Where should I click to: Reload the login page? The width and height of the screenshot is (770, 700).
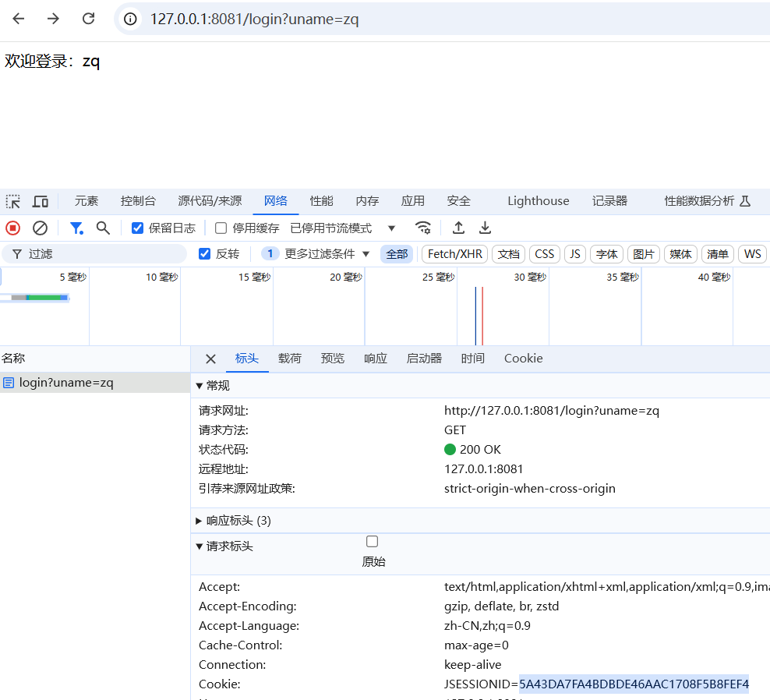pyautogui.click(x=88, y=19)
